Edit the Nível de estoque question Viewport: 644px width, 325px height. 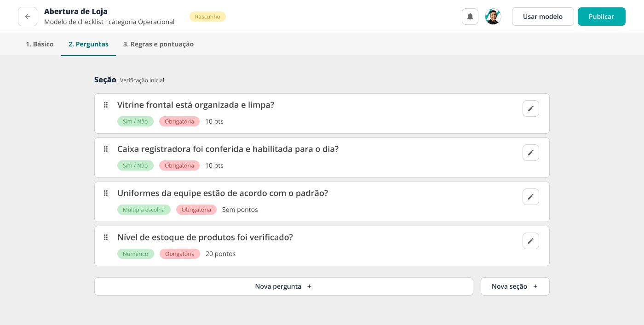(531, 241)
